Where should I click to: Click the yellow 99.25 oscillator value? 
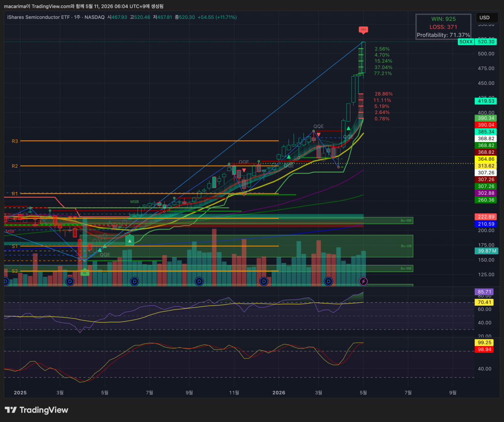tap(484, 343)
